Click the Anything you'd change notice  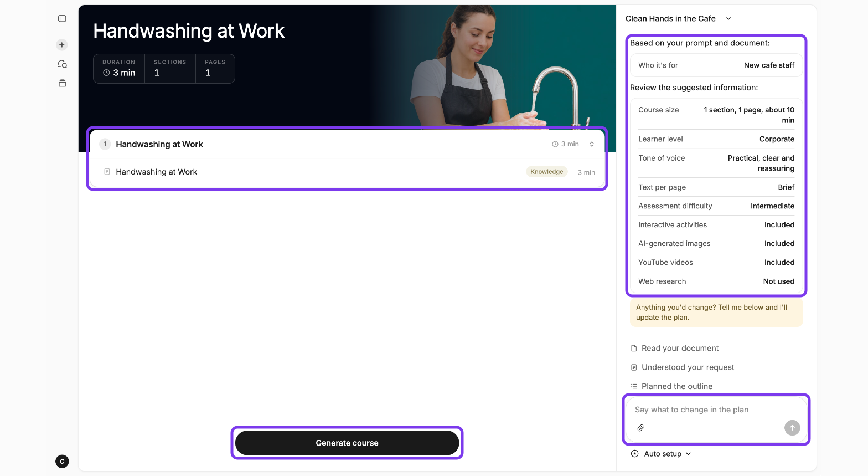coord(716,313)
